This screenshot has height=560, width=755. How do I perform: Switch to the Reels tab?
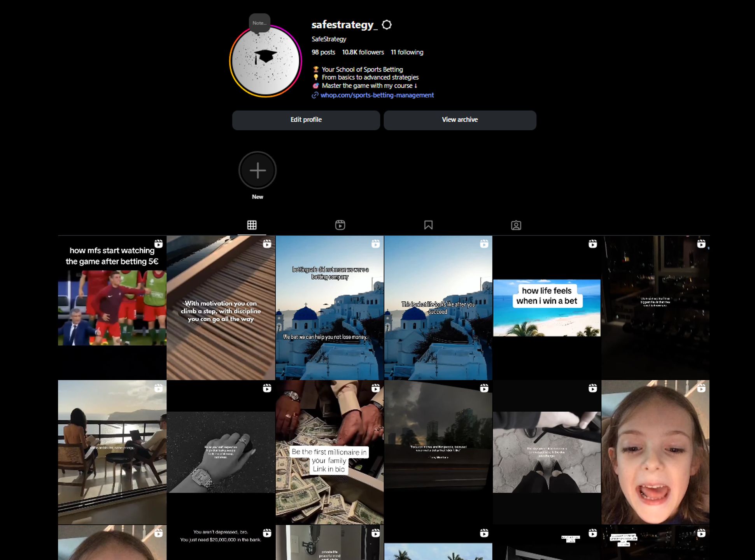(x=340, y=225)
